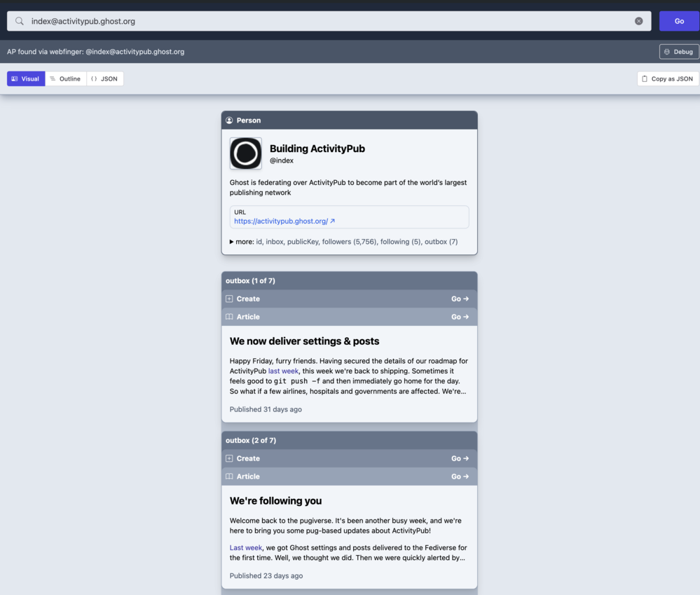Click the search magnifier icon
Screen dimensions: 700x595
tap(20, 21)
